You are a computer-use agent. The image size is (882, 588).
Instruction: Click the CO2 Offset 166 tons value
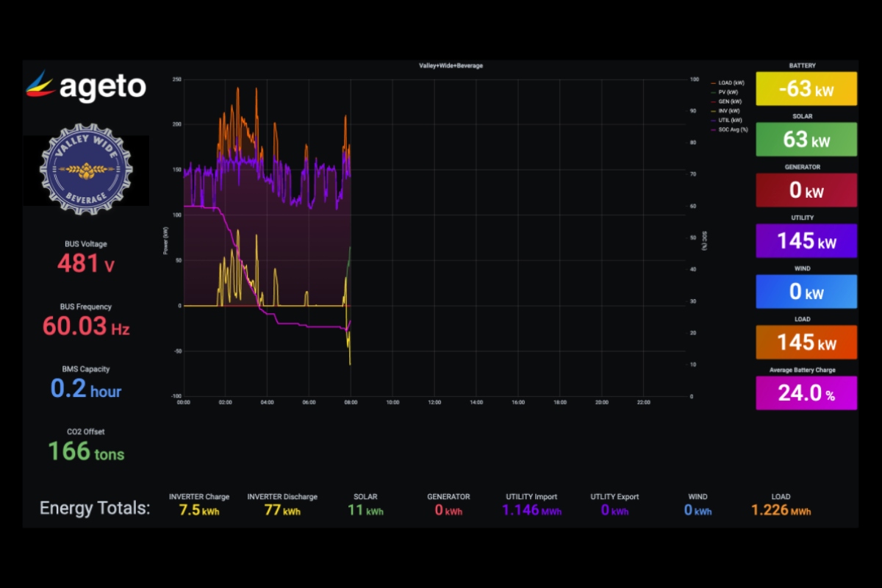(x=86, y=451)
